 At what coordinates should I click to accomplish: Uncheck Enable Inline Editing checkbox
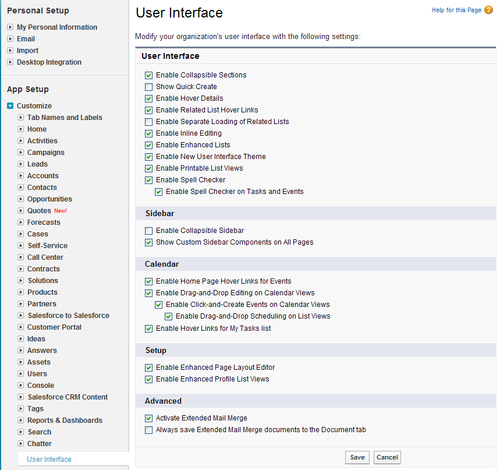[x=149, y=134]
